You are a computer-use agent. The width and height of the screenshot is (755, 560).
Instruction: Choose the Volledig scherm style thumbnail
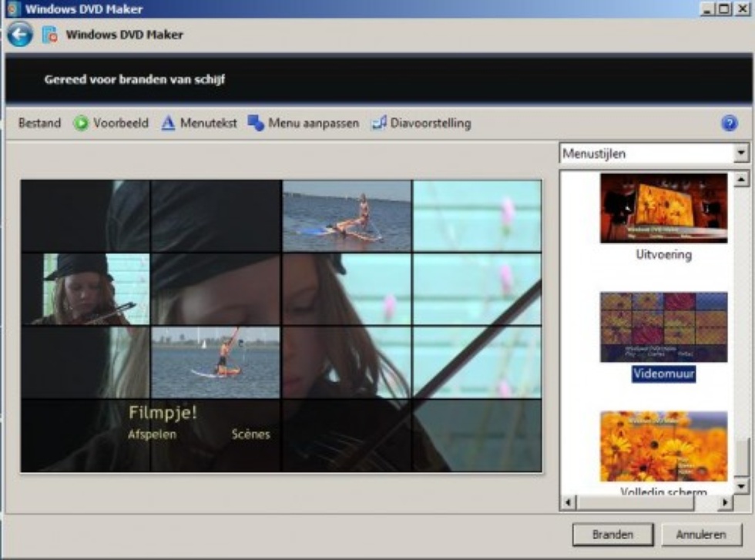point(663,446)
